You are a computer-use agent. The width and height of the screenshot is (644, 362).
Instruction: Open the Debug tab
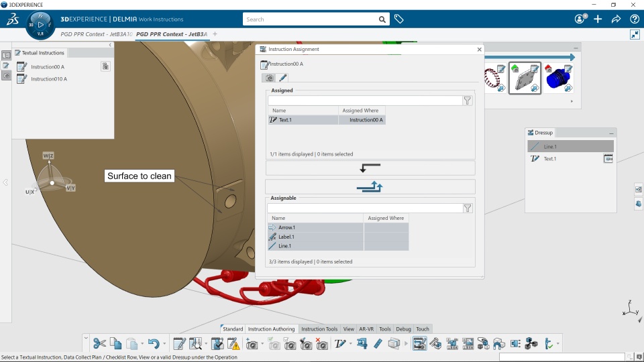click(403, 328)
